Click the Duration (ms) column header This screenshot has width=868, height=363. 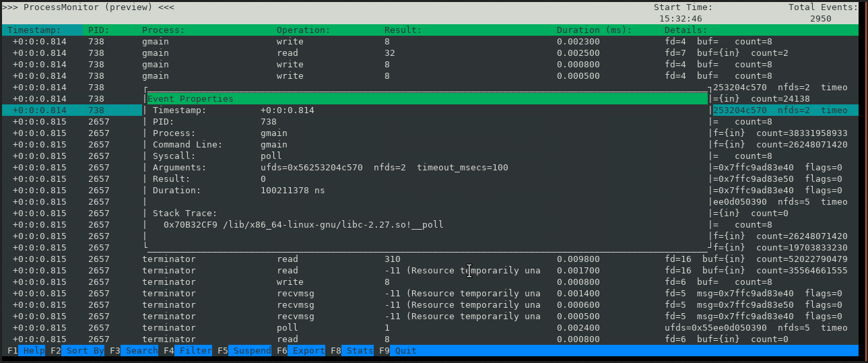click(x=594, y=30)
